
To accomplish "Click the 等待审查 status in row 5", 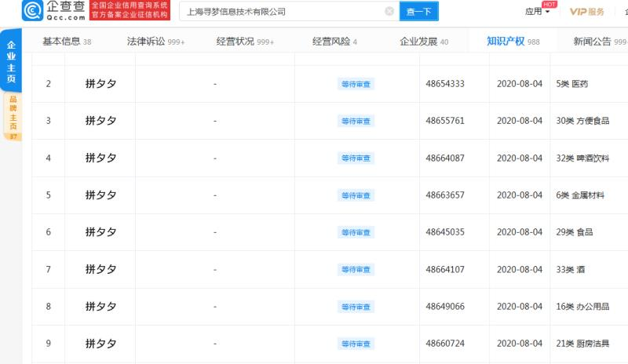I will (x=356, y=195).
